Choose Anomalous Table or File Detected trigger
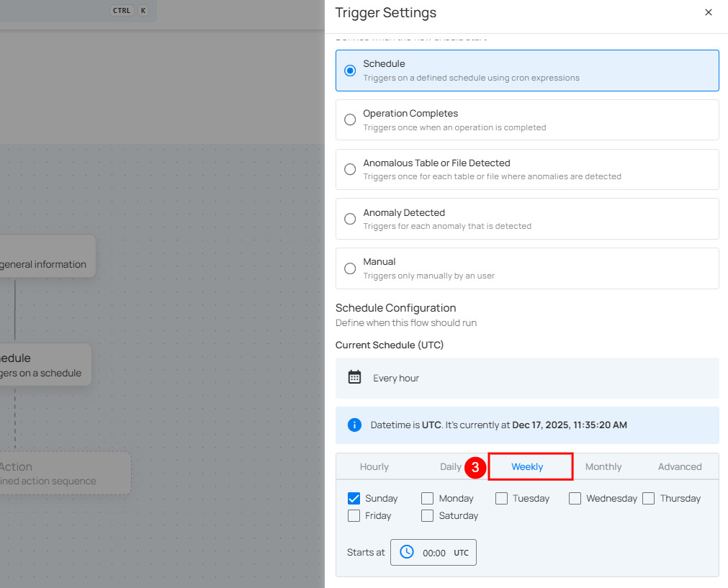Screen dimensions: 728x588 click(x=350, y=169)
